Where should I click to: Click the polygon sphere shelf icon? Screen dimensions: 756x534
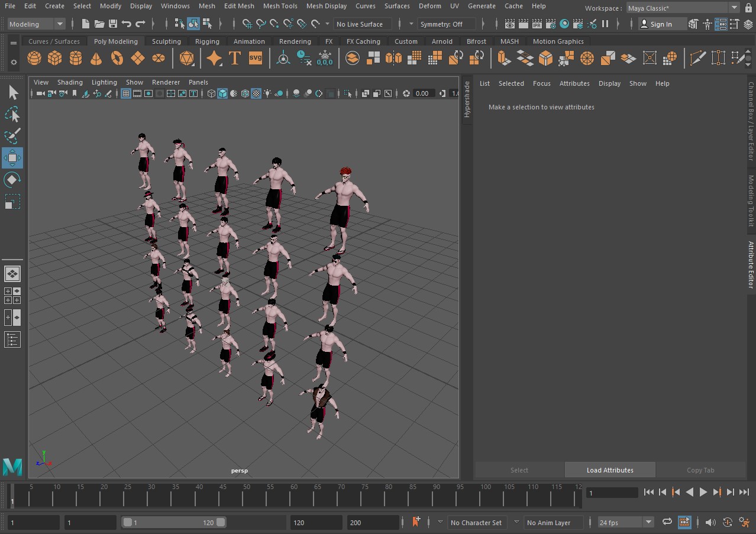34,59
